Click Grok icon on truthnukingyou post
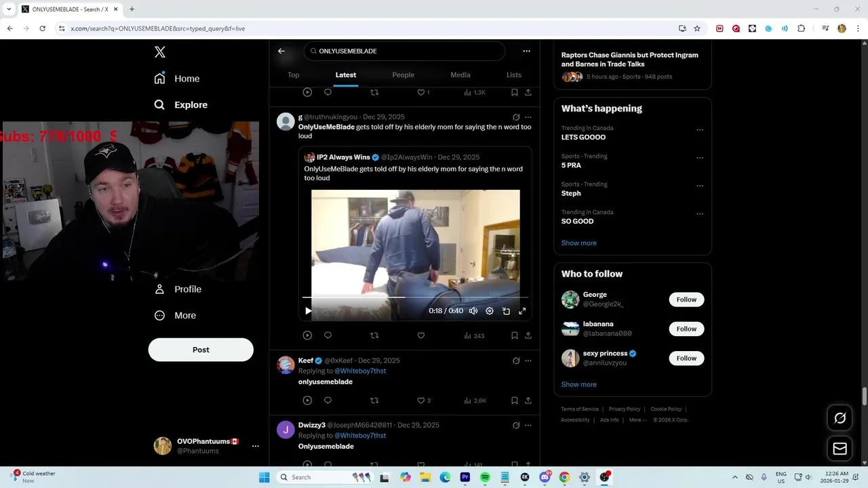This screenshot has height=488, width=868. pos(516,117)
